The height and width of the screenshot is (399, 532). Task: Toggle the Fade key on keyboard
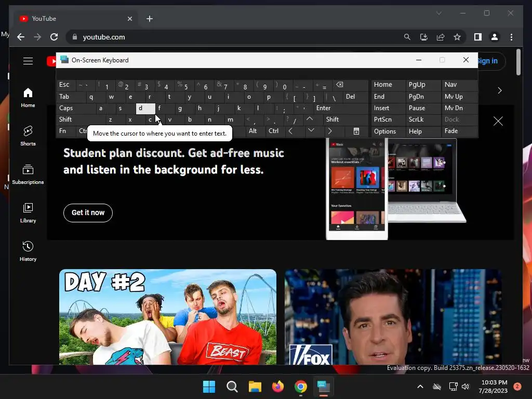(459, 131)
